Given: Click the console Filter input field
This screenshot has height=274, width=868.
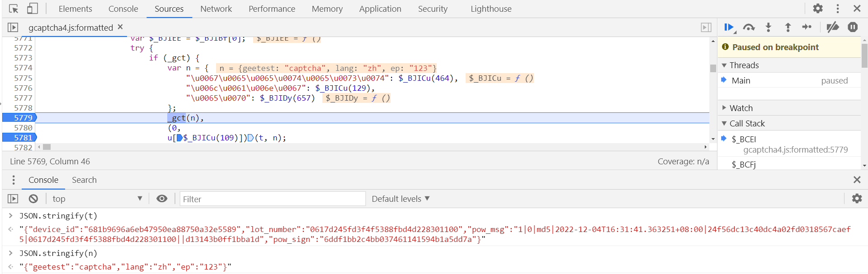Looking at the screenshot, I should tap(272, 199).
